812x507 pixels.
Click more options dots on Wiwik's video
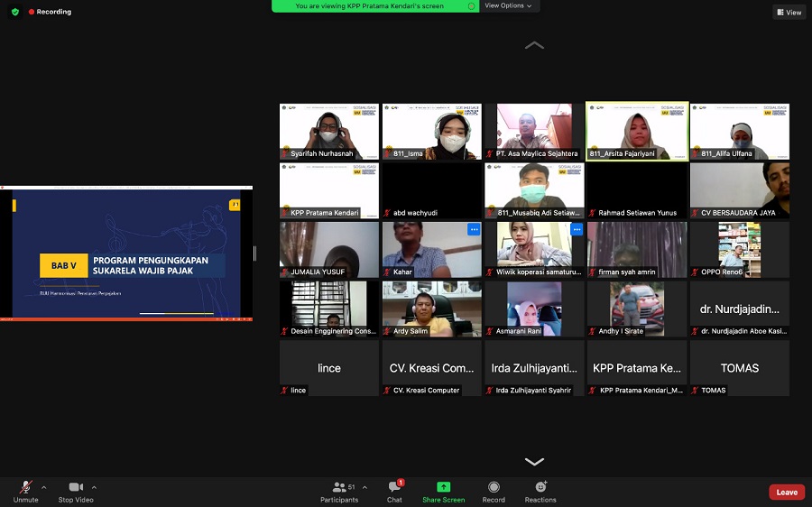(x=577, y=229)
